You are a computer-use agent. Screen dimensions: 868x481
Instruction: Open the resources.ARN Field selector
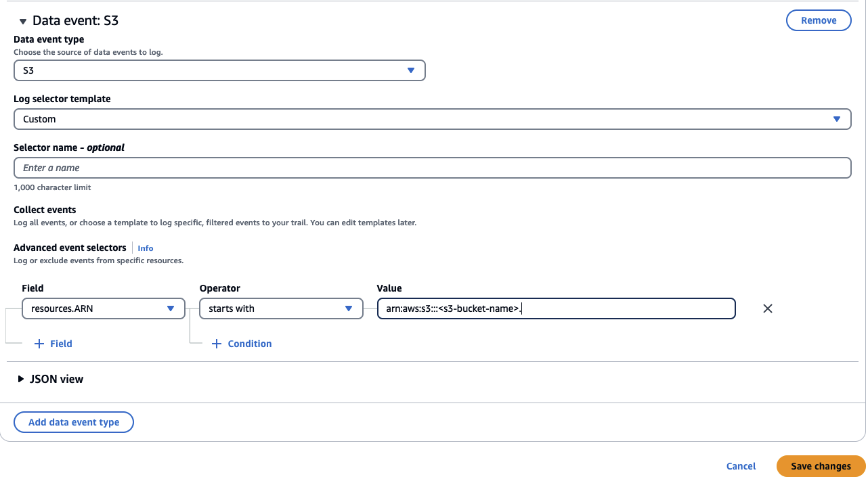point(103,308)
